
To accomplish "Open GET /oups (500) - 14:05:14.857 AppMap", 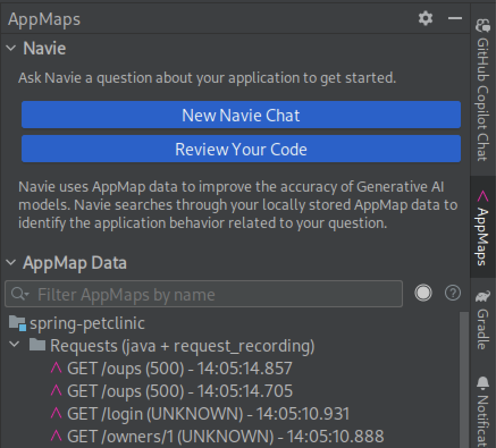I will coord(180,369).
